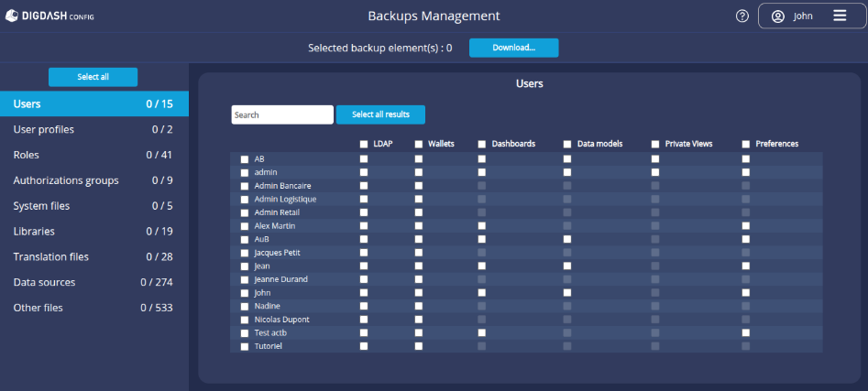This screenshot has height=391, width=868.
Task: Click the Download... button
Action: (513, 48)
